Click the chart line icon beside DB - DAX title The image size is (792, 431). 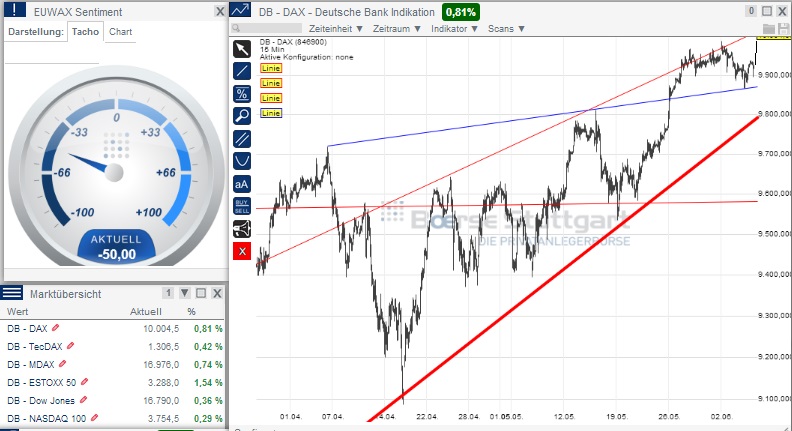click(x=240, y=10)
